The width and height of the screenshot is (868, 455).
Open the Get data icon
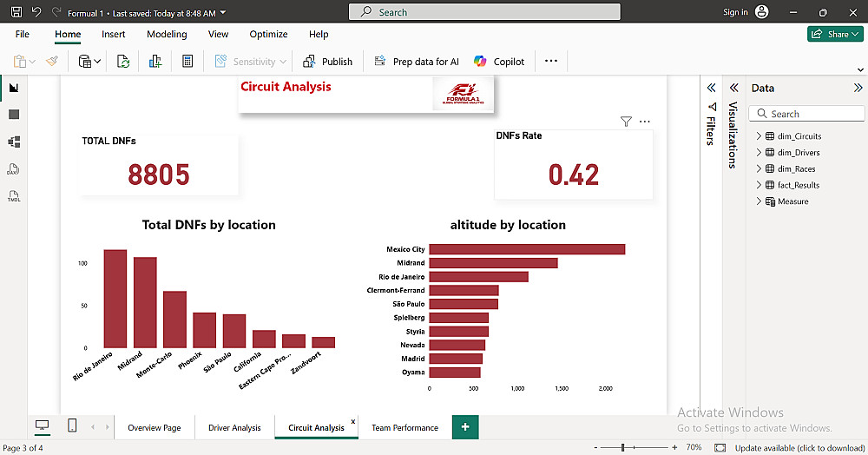85,62
